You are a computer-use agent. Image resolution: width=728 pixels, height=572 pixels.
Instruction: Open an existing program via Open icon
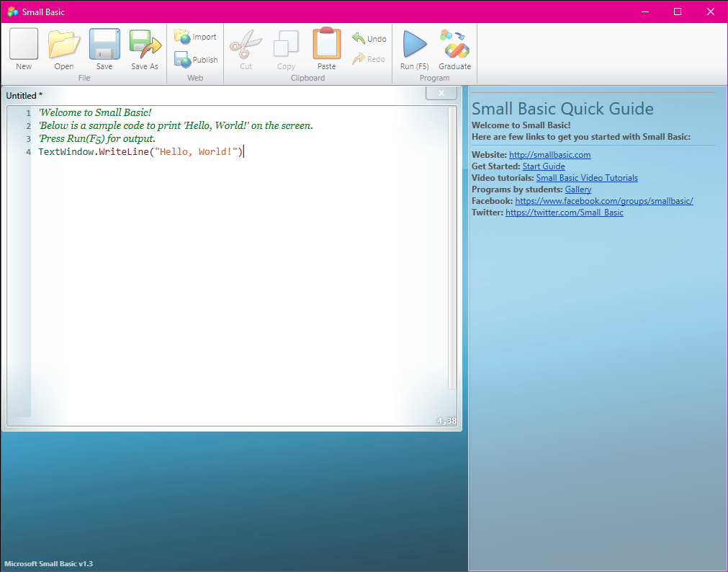click(63, 49)
